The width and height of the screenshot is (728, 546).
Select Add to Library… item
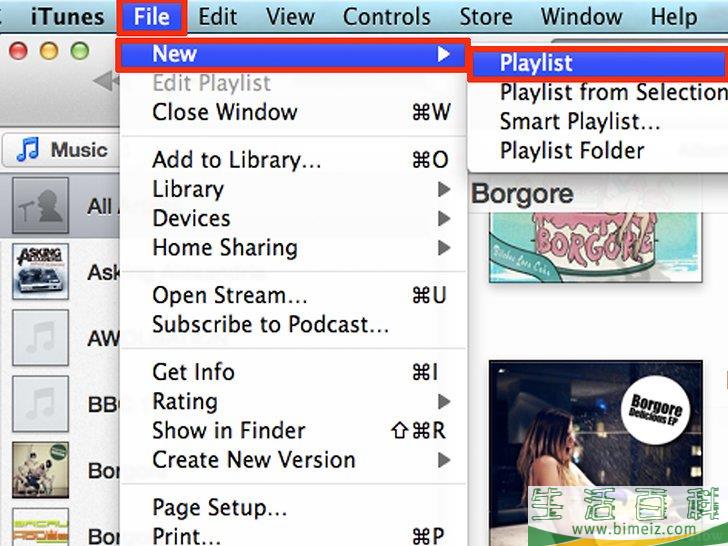[292, 160]
